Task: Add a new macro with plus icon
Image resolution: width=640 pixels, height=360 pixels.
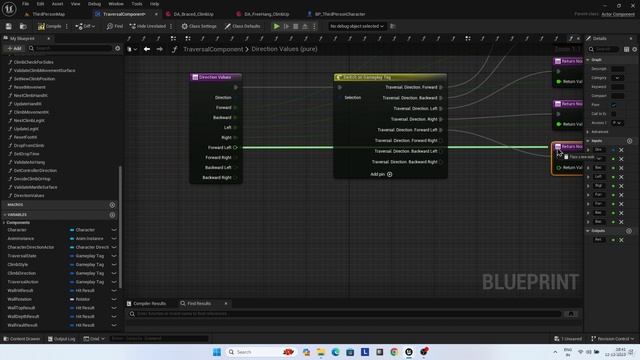Action: [112, 205]
